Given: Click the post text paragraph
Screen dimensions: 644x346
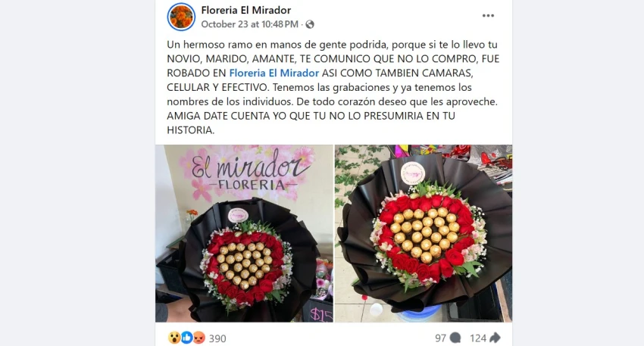Looking at the screenshot, I should pos(333,87).
